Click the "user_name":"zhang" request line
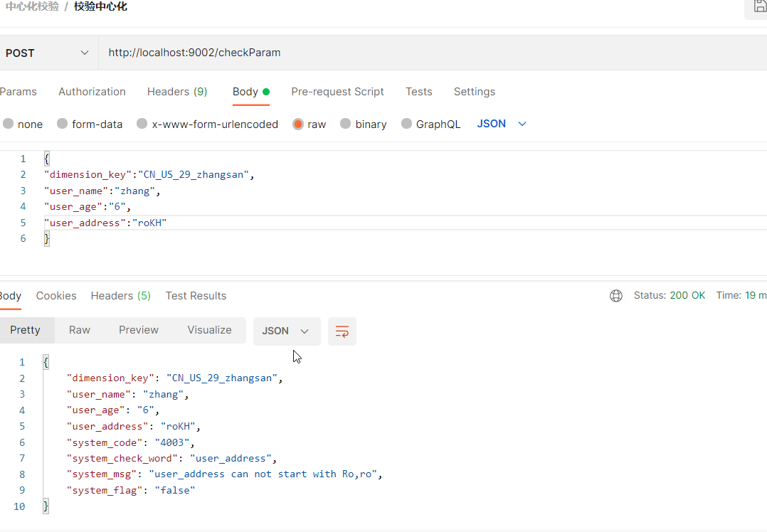This screenshot has height=532, width=767. [x=102, y=191]
